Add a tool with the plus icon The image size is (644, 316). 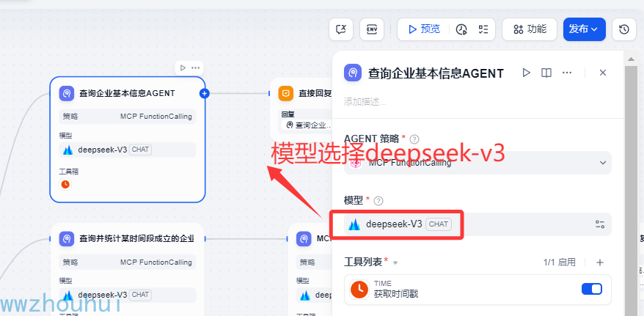[x=600, y=262]
